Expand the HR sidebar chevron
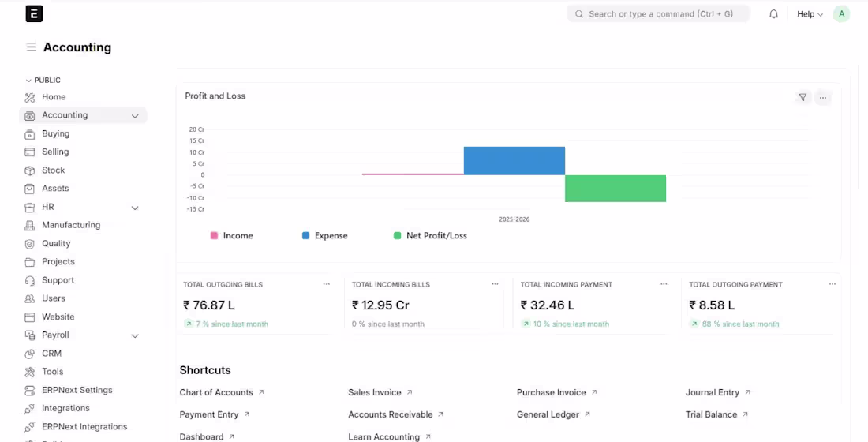The image size is (868, 442). coord(134,208)
